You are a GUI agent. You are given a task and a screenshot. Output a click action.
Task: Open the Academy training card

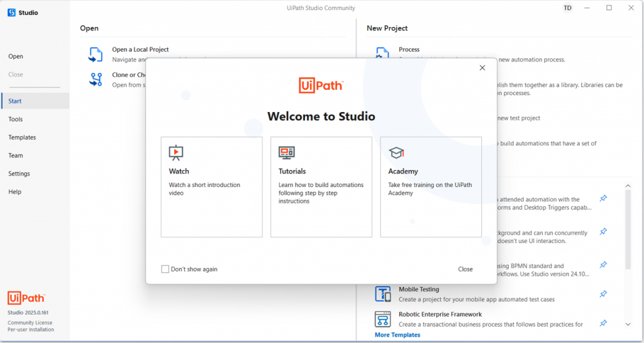coord(431,187)
